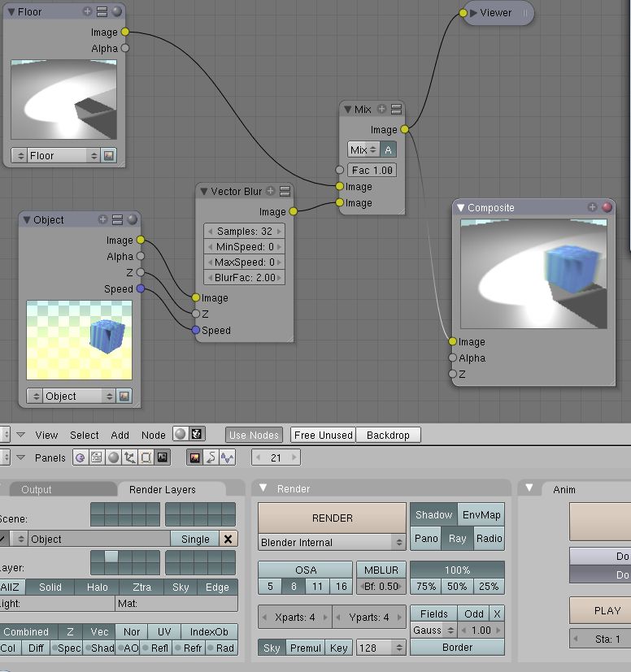The height and width of the screenshot is (672, 631).
Task: Open Editing context square icon
Action: pos(146,457)
